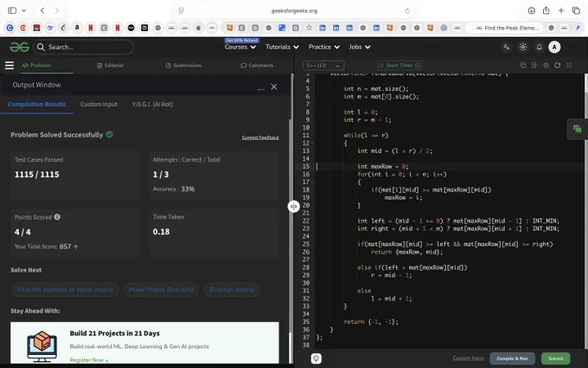Toggle editor theme with bottom sun button

[x=316, y=358]
